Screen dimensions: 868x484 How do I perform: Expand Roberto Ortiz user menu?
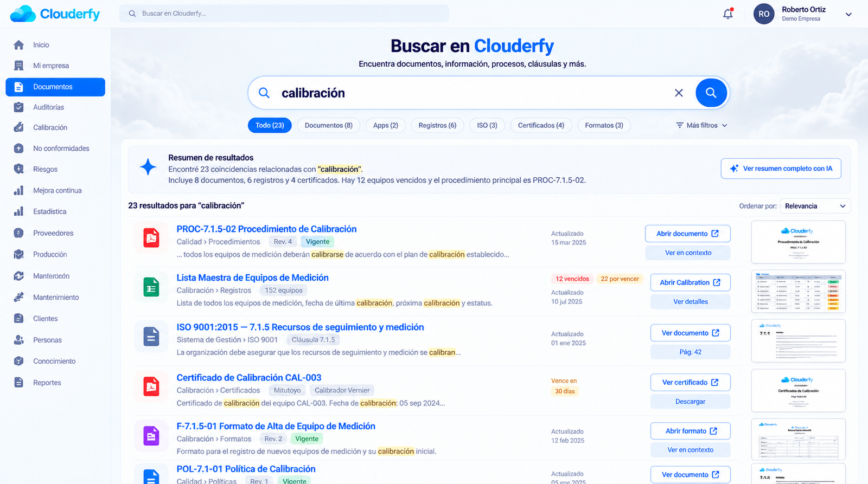[848, 15]
